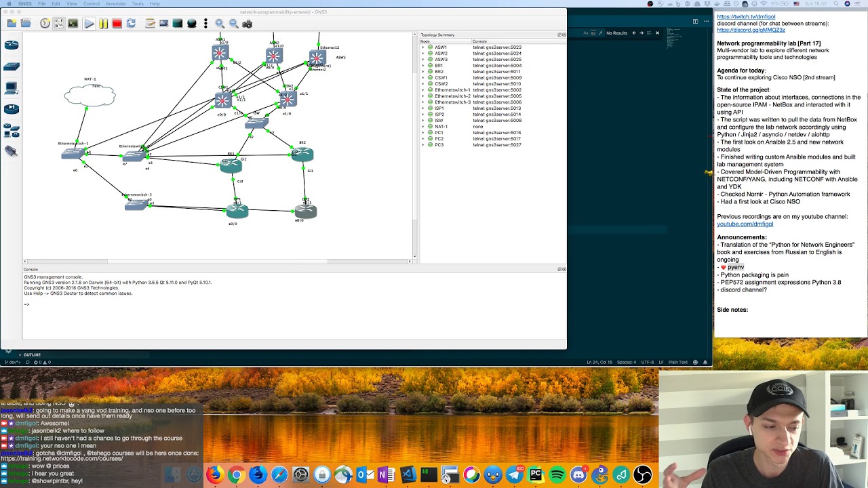Click the Insert a picture toolbar icon
The image size is (868, 488).
pyautogui.click(x=163, y=24)
